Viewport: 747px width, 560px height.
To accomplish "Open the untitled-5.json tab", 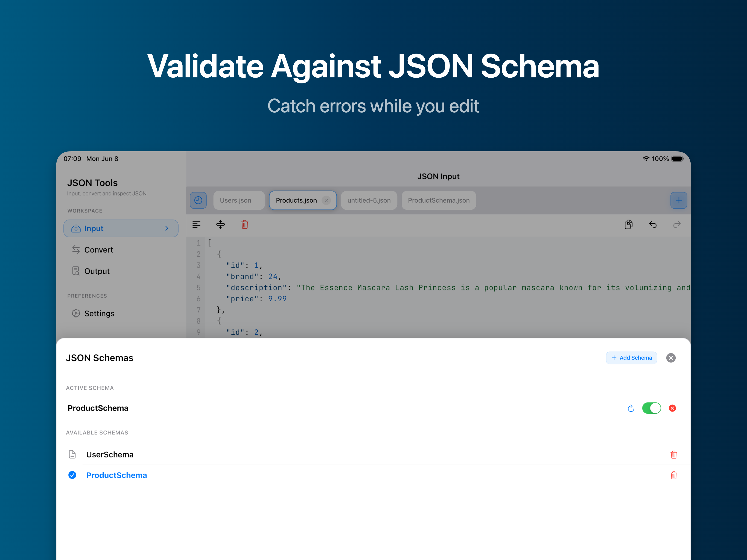I will pos(369,200).
